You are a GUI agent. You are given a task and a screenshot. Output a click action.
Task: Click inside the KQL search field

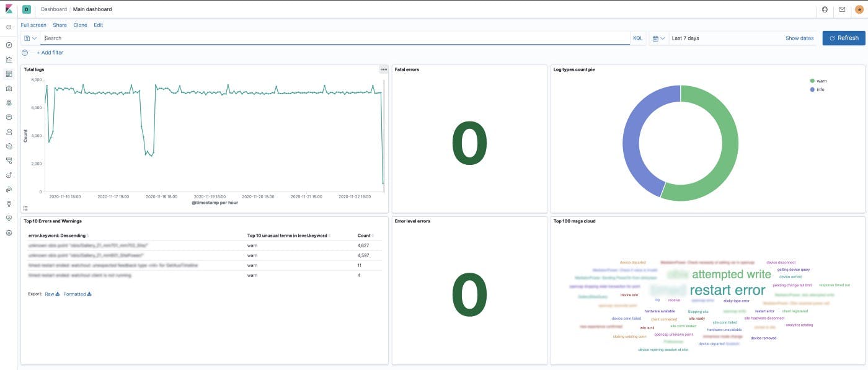(x=248, y=38)
